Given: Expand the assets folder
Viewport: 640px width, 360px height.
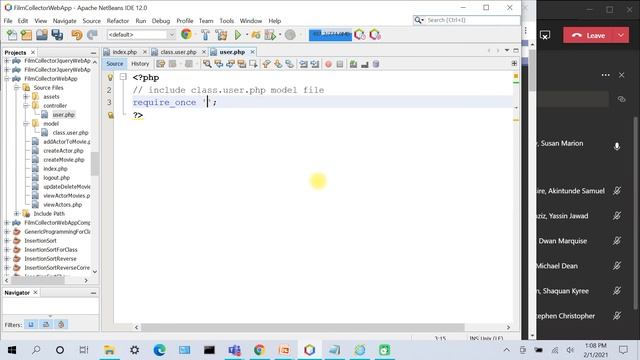Looking at the screenshot, I should [x=26, y=96].
